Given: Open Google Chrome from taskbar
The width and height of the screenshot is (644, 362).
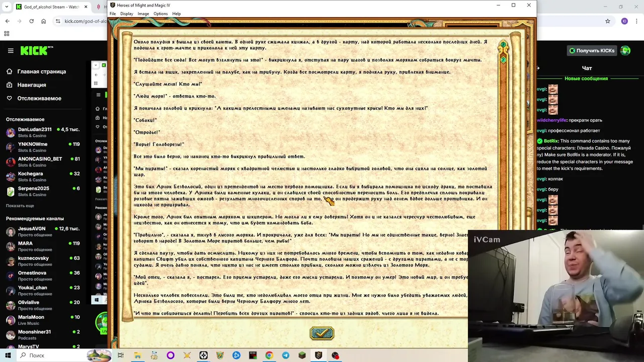Looking at the screenshot, I should tap(269, 355).
